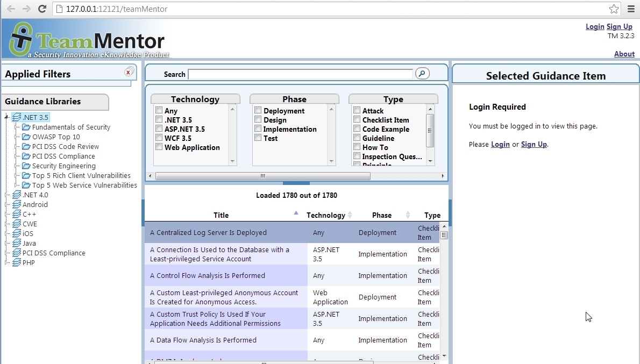Open the About link
The width and height of the screenshot is (640, 364).
click(x=624, y=54)
